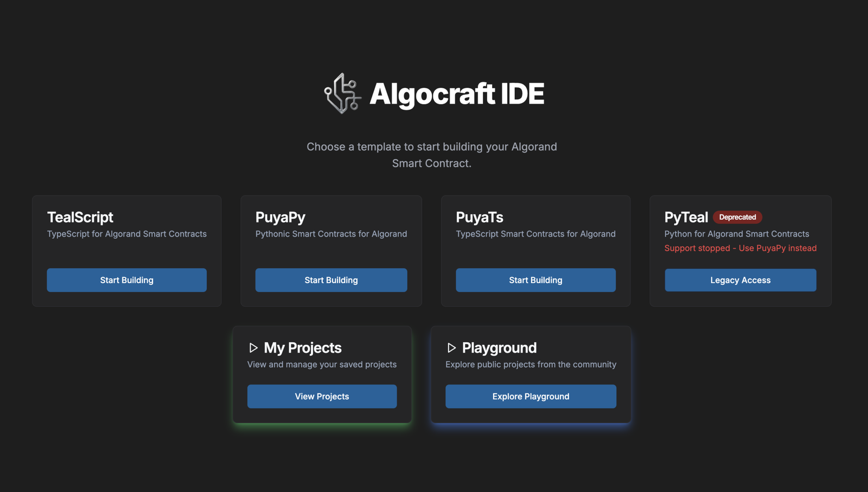
Task: Start building with the PuyaPy template
Action: [331, 280]
